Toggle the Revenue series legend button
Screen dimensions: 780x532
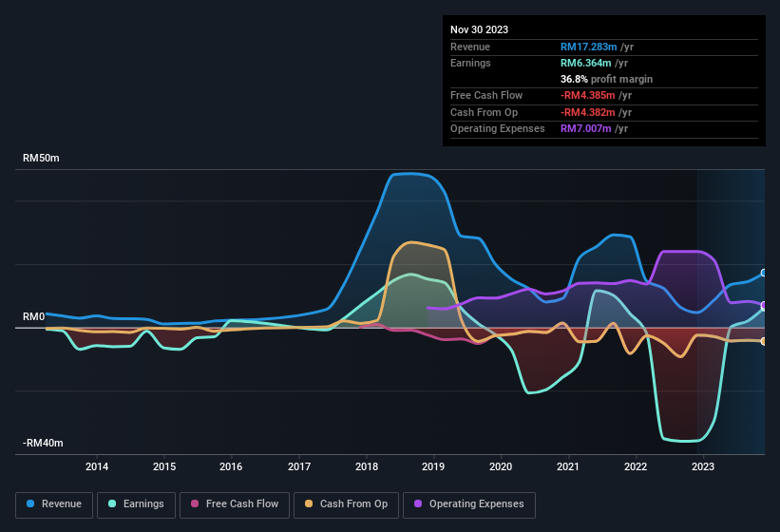point(54,504)
